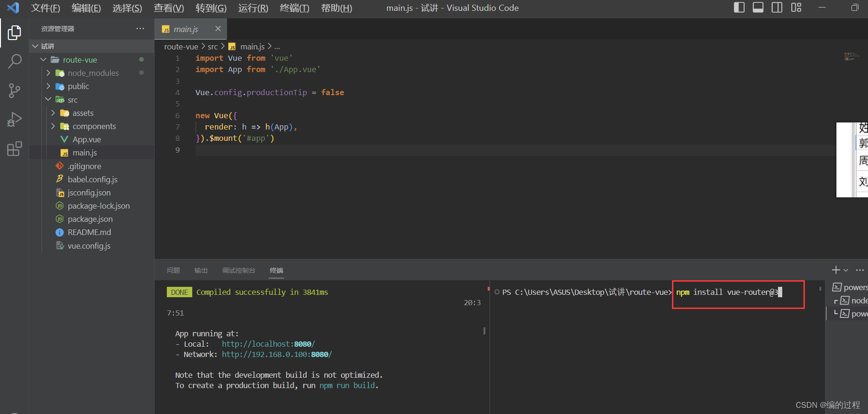Select main.js in the file tree
The width and height of the screenshot is (868, 414).
(x=92, y=153)
